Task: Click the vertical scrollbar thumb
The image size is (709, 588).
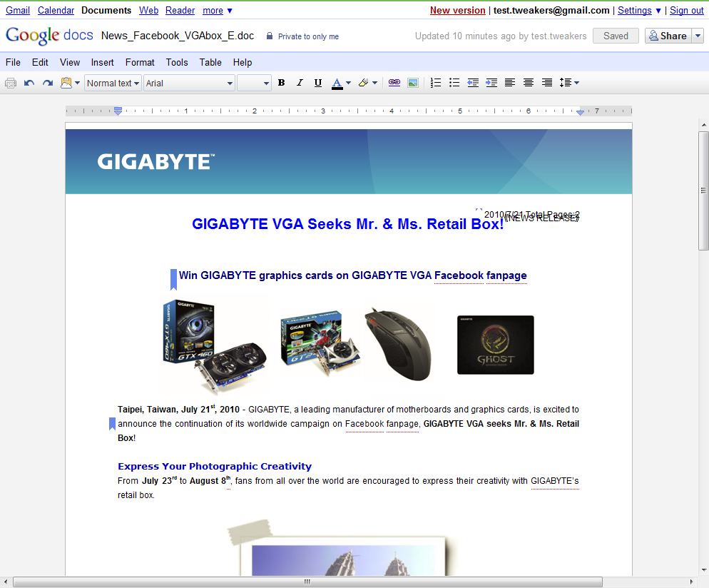Action: point(703,191)
